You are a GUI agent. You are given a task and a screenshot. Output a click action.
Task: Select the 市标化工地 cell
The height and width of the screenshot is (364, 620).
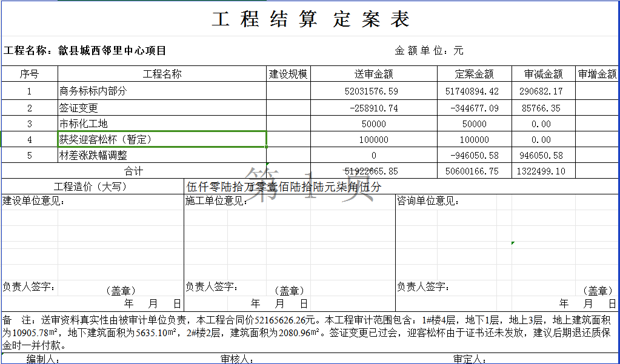pyautogui.click(x=161, y=124)
